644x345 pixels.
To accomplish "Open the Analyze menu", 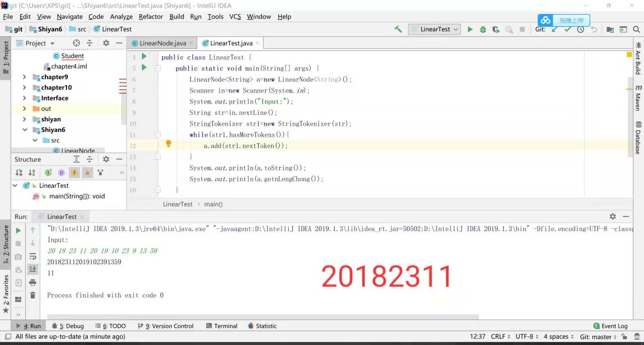I will tap(121, 17).
